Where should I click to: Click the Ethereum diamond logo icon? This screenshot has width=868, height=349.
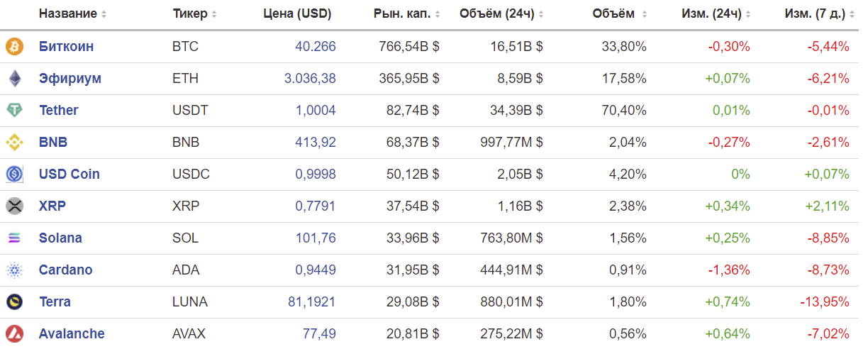[15, 79]
